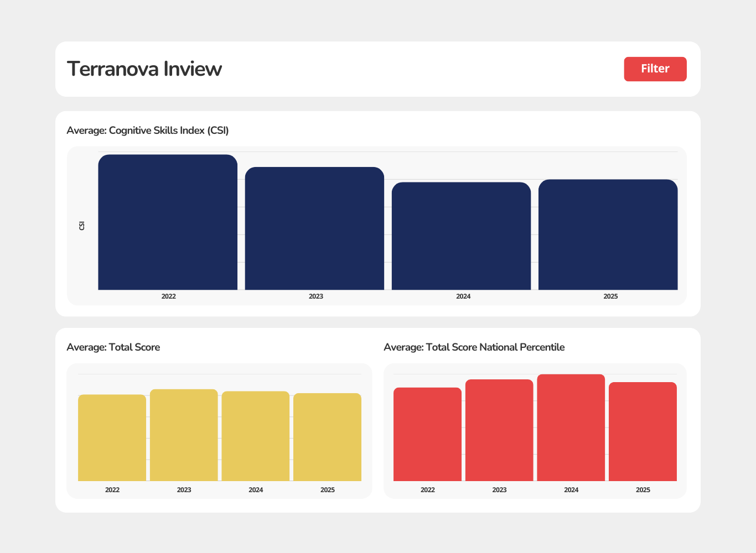Image resolution: width=756 pixels, height=553 pixels.
Task: Click the 2025 label under Total Score chart
Action: pos(328,490)
